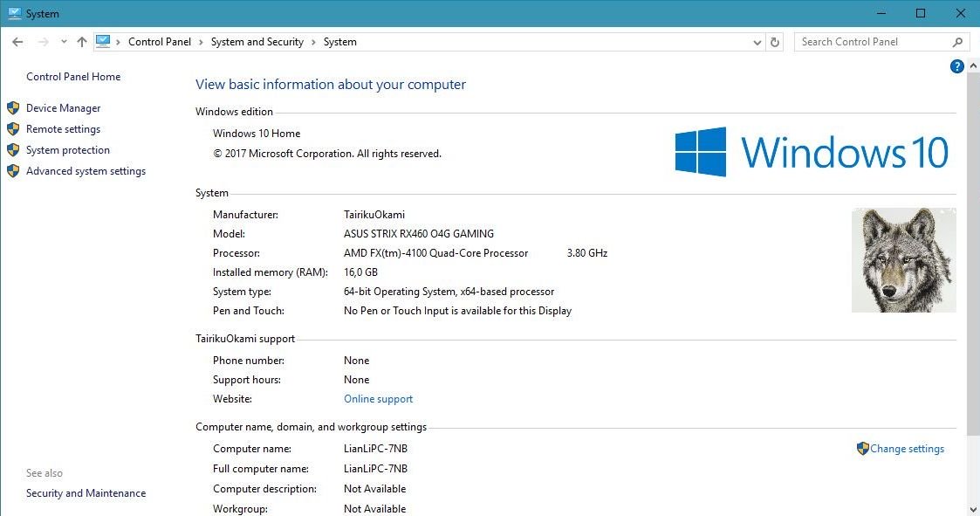Open System and Security breadcrumb
Screen dimensions: 980x516
point(257,42)
